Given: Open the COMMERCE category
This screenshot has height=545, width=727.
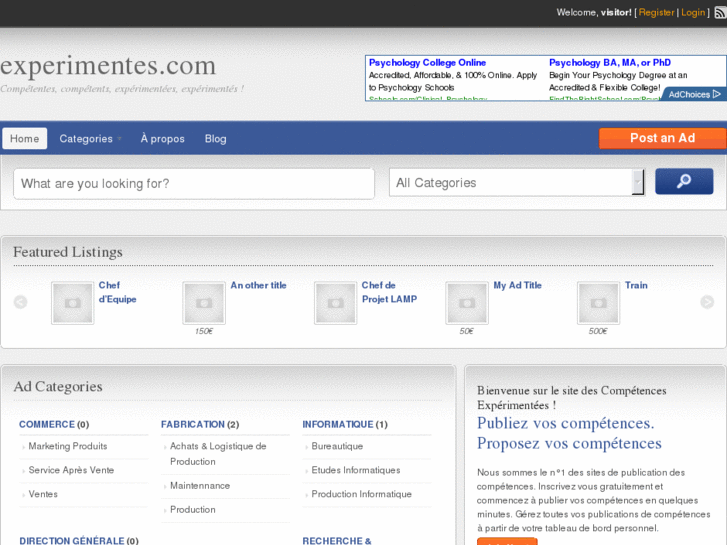Looking at the screenshot, I should (x=47, y=424).
